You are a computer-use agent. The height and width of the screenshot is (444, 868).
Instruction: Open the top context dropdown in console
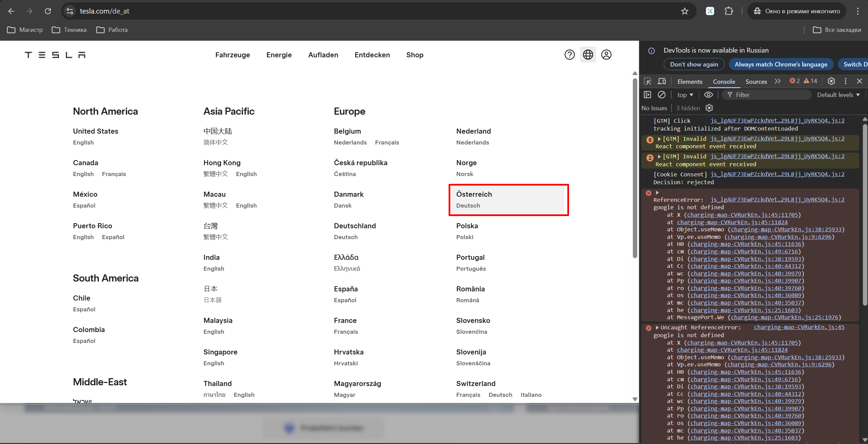[685, 95]
